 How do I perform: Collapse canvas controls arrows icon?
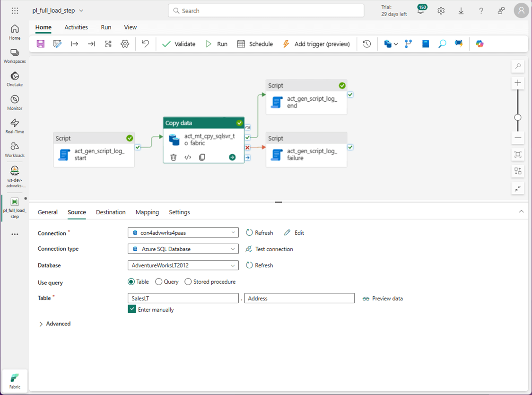(x=518, y=188)
